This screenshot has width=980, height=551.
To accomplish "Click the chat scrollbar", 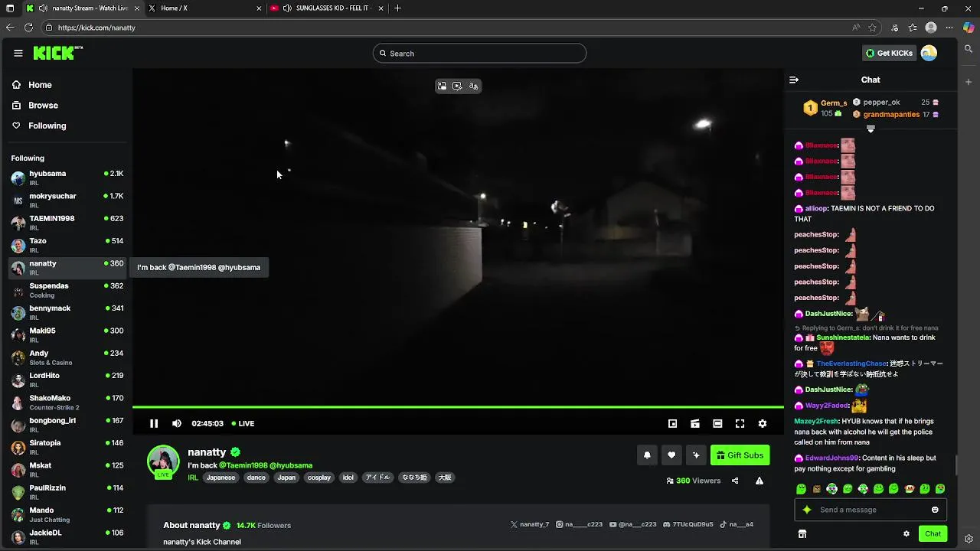I will (x=955, y=464).
